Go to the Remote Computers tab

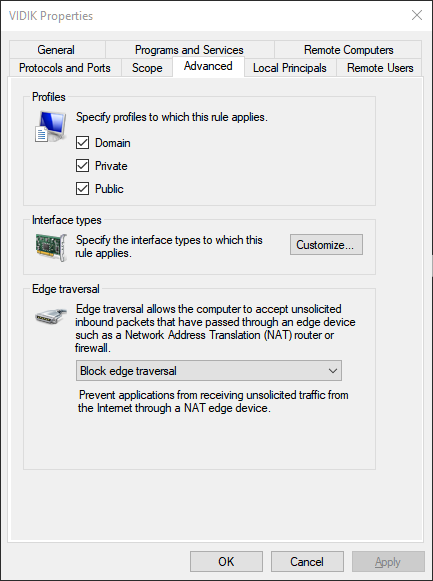tap(348, 50)
